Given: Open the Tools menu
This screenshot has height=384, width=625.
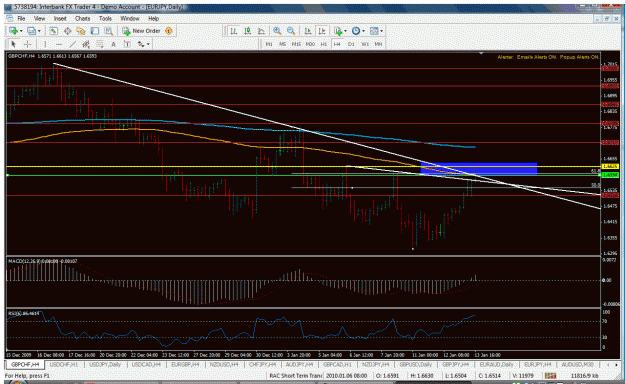Looking at the screenshot, I should coord(105,19).
